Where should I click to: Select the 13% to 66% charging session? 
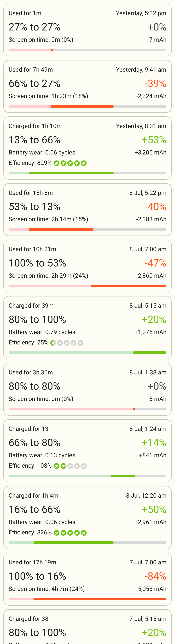87,148
